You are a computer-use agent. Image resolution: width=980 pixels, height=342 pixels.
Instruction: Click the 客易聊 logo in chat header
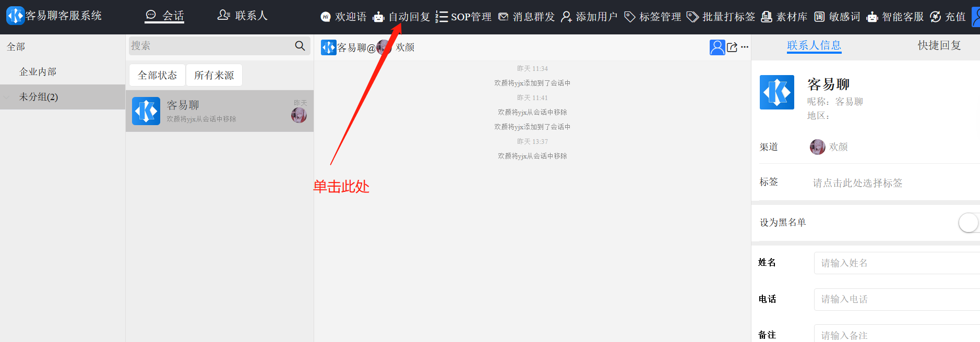pyautogui.click(x=329, y=47)
